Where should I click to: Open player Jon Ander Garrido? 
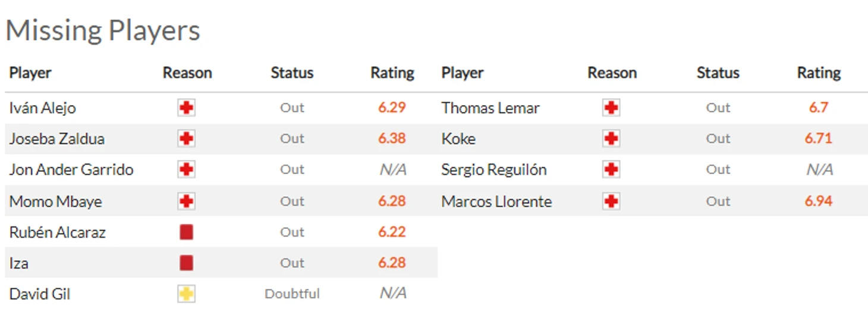click(x=71, y=170)
